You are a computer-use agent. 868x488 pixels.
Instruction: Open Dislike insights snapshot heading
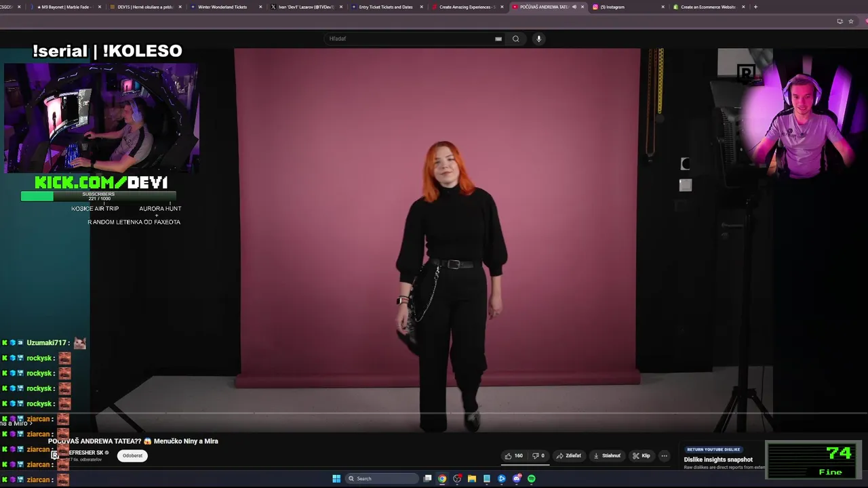718,460
